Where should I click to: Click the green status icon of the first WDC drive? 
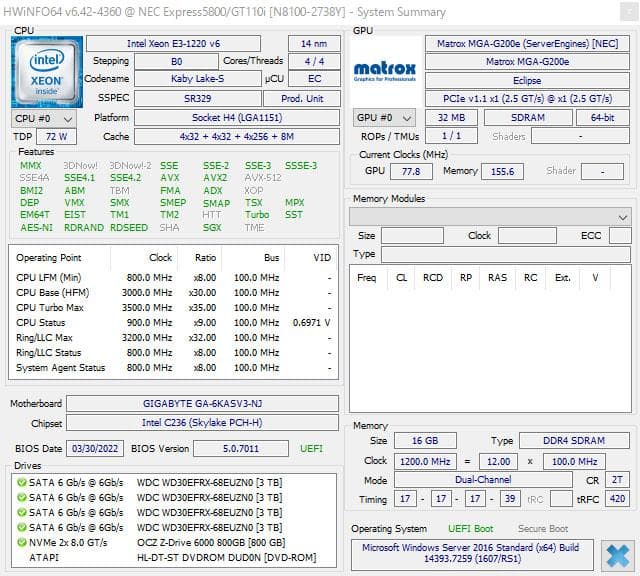(21, 483)
